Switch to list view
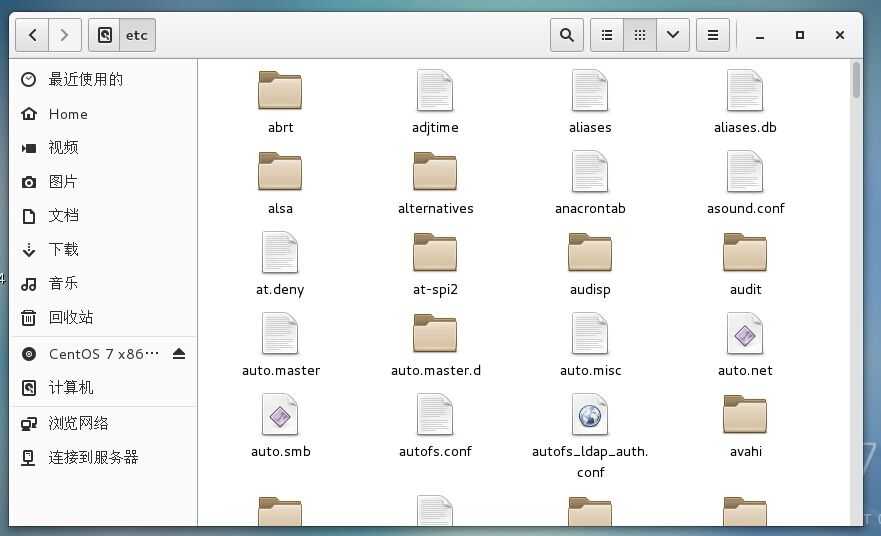 pyautogui.click(x=607, y=35)
